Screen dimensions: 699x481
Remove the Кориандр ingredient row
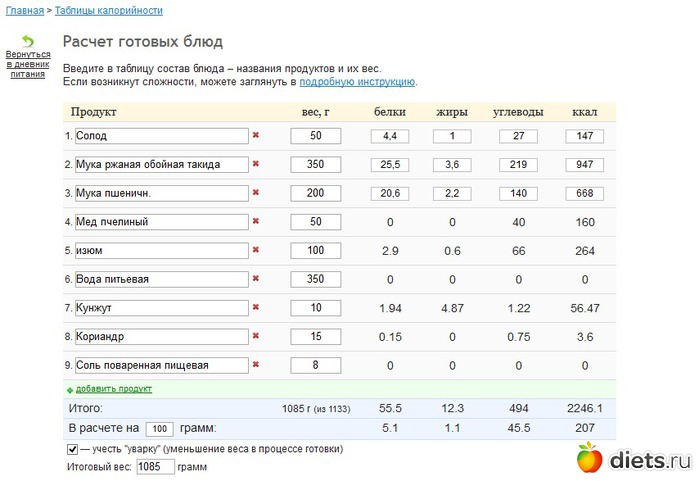click(256, 336)
